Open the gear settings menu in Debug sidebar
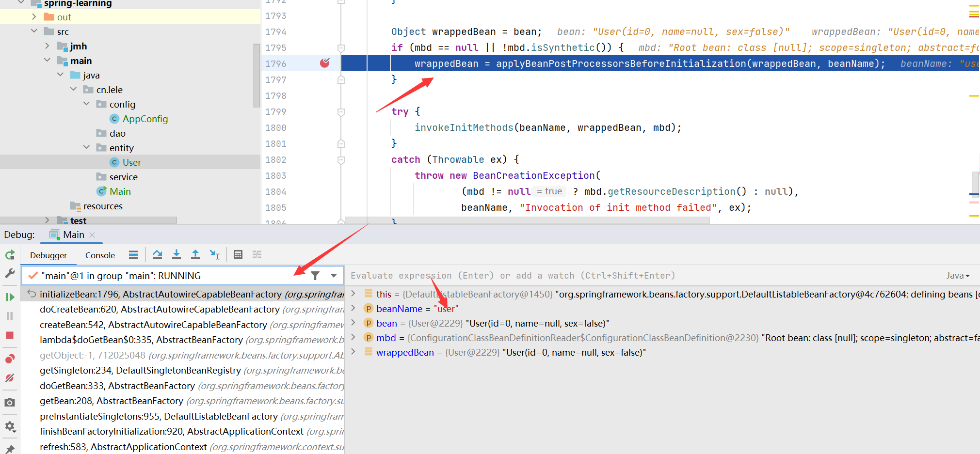This screenshot has height=454, width=980. tap(10, 426)
